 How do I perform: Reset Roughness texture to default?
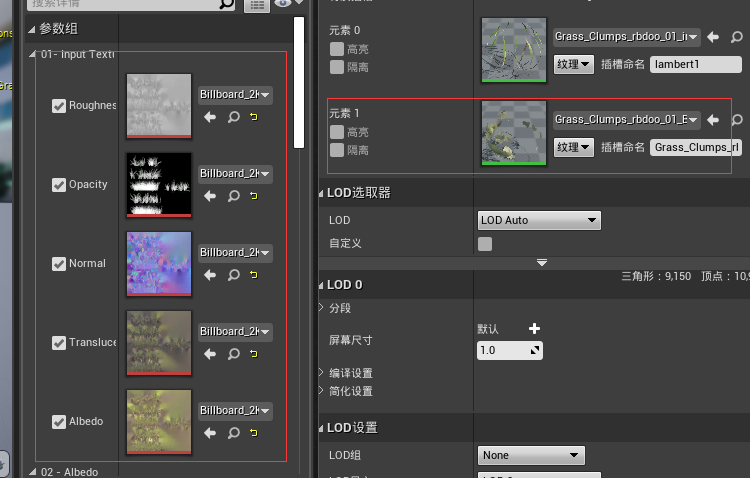tap(254, 117)
